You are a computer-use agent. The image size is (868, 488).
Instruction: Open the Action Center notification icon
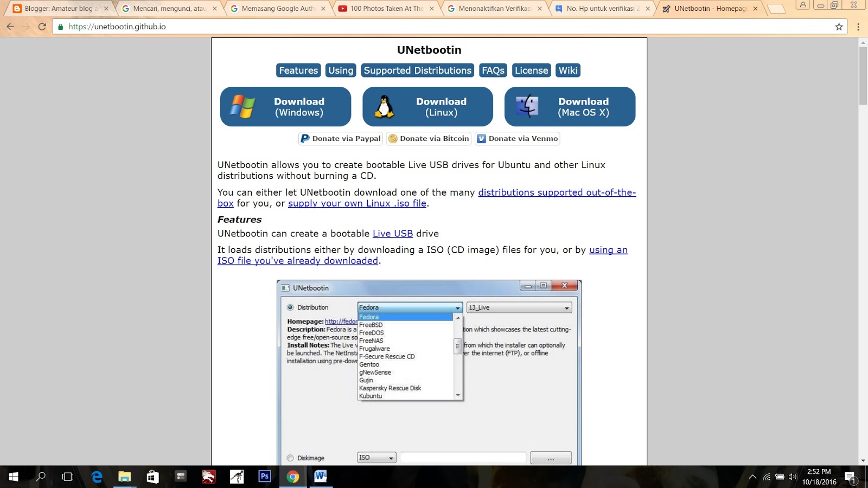coord(850,477)
